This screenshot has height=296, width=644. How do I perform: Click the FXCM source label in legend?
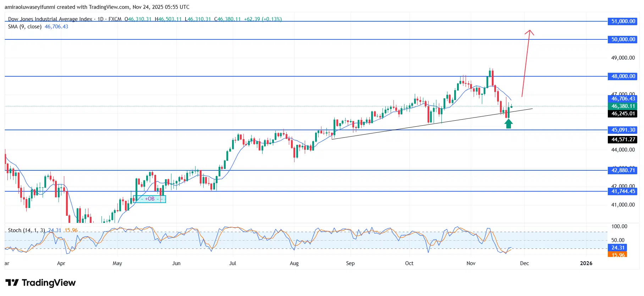tap(115, 19)
